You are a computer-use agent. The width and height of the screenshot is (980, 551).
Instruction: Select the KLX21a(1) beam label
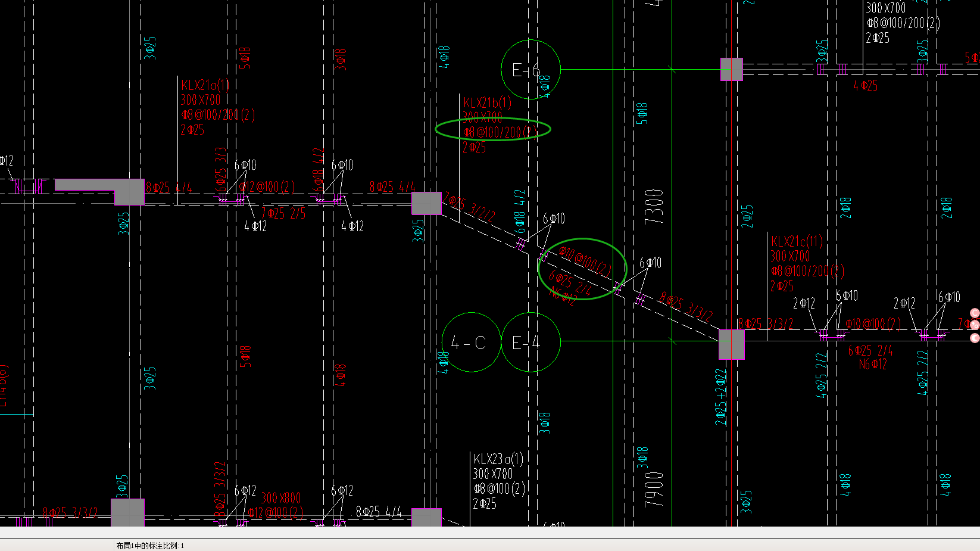point(204,85)
